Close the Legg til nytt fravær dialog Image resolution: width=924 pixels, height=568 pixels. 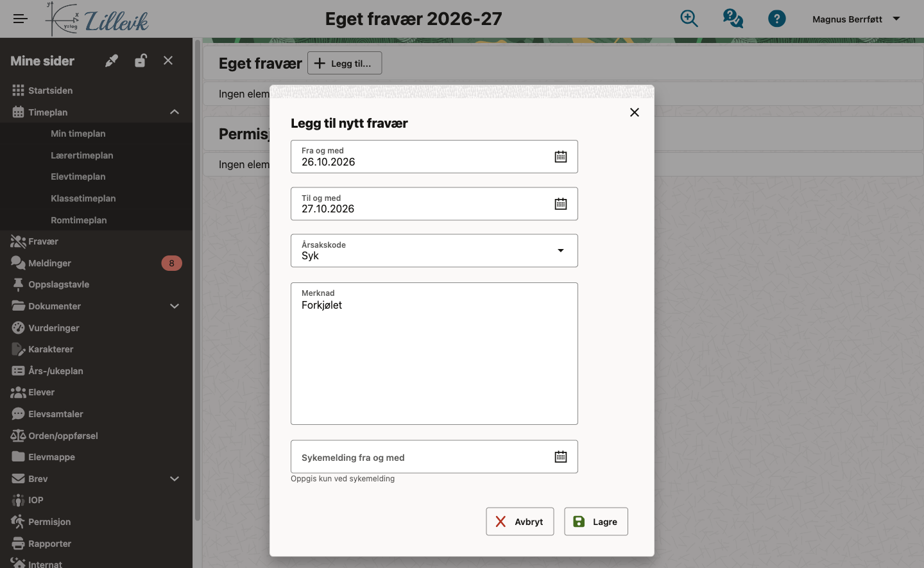point(635,112)
